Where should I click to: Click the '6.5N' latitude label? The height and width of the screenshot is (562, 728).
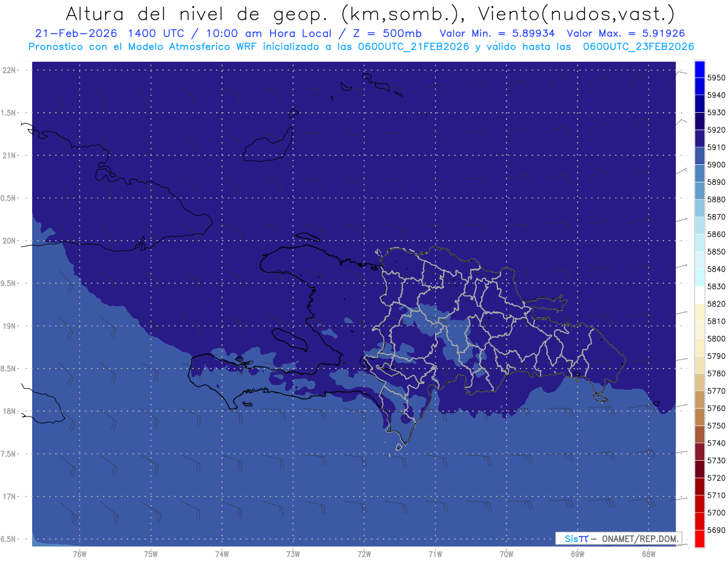click(9, 539)
